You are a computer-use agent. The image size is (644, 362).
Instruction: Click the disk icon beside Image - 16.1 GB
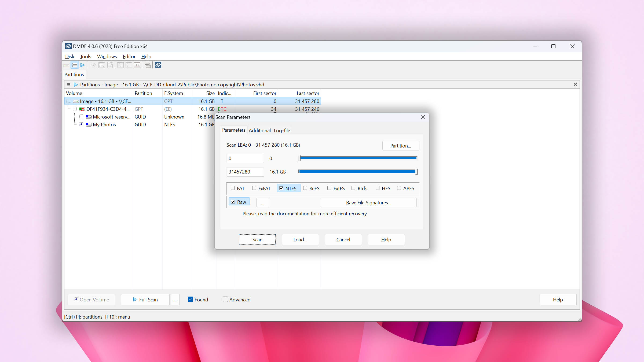(76, 101)
